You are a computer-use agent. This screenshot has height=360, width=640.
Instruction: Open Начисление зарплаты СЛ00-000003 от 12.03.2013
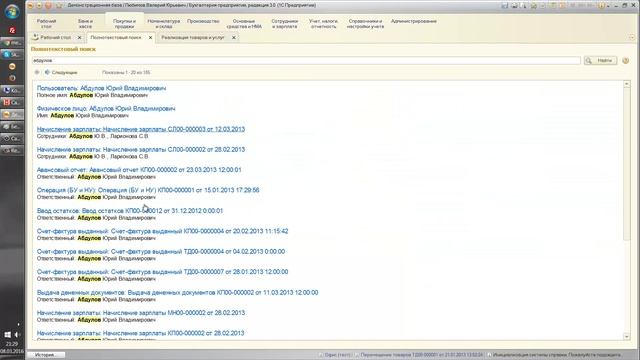coord(141,129)
